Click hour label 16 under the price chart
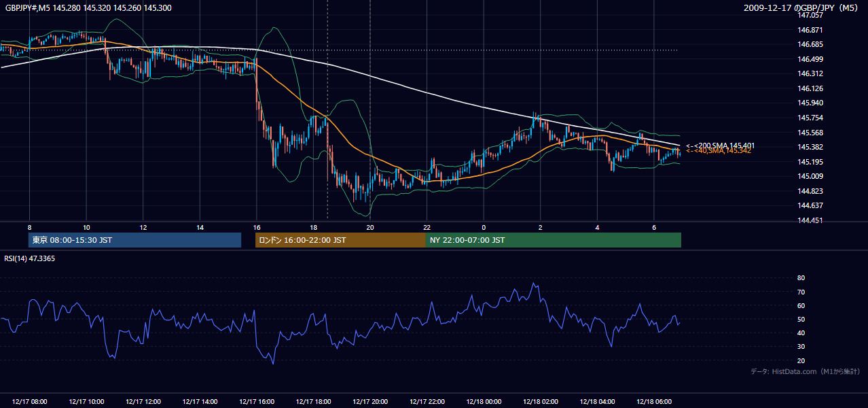 [x=256, y=227]
